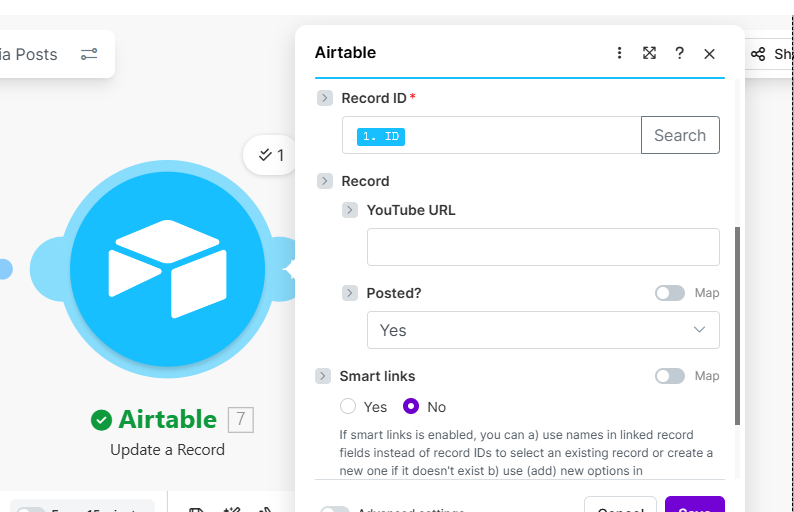Open the scenario filter settings sliders icon
This screenshot has width=794, height=512.
tap(89, 54)
